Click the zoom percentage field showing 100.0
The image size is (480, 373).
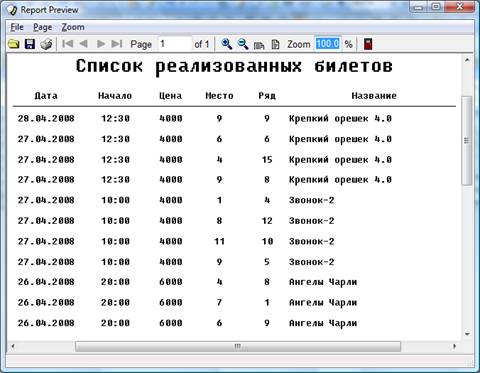(328, 44)
